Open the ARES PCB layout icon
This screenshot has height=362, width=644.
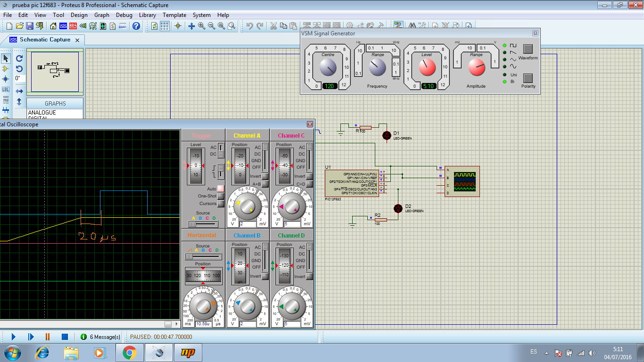click(74, 26)
